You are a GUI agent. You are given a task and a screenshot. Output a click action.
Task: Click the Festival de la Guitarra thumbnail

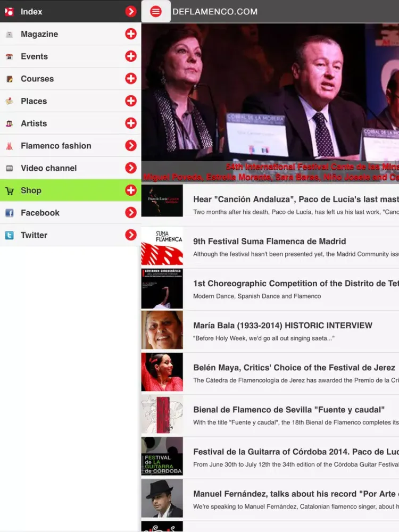tap(162, 456)
